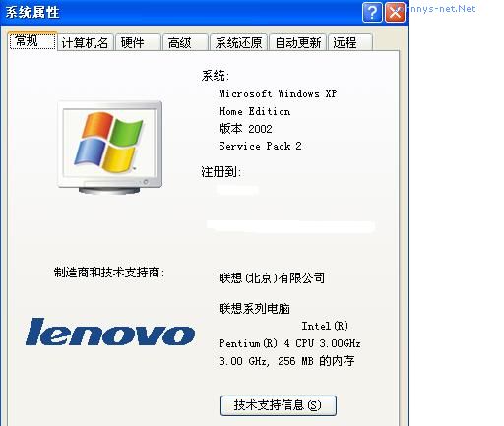Go to the 高级 tab
The image size is (504, 426).
point(185,42)
